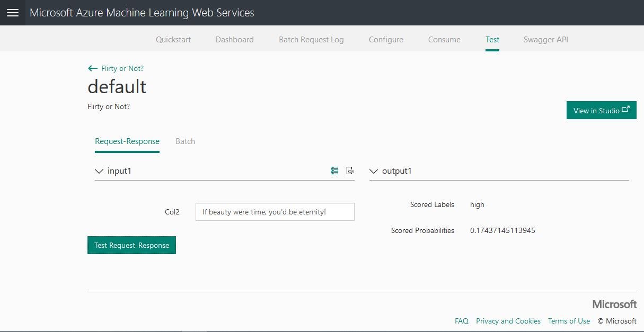The width and height of the screenshot is (644, 332).
Task: Open the Consume tab
Action: pyautogui.click(x=444, y=40)
